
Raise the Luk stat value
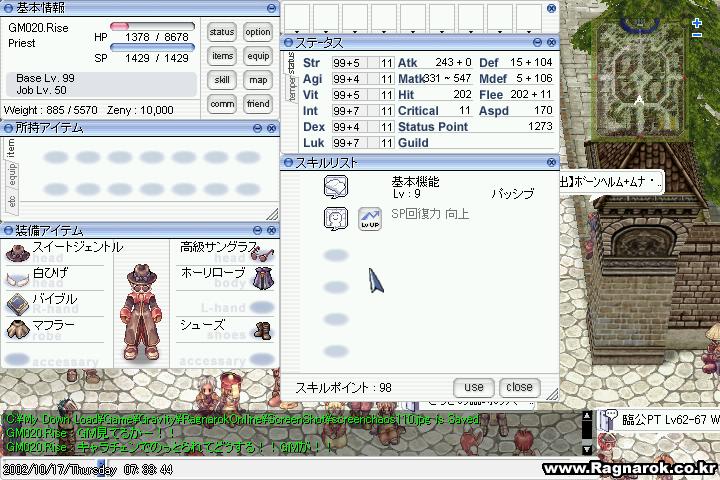(x=372, y=143)
